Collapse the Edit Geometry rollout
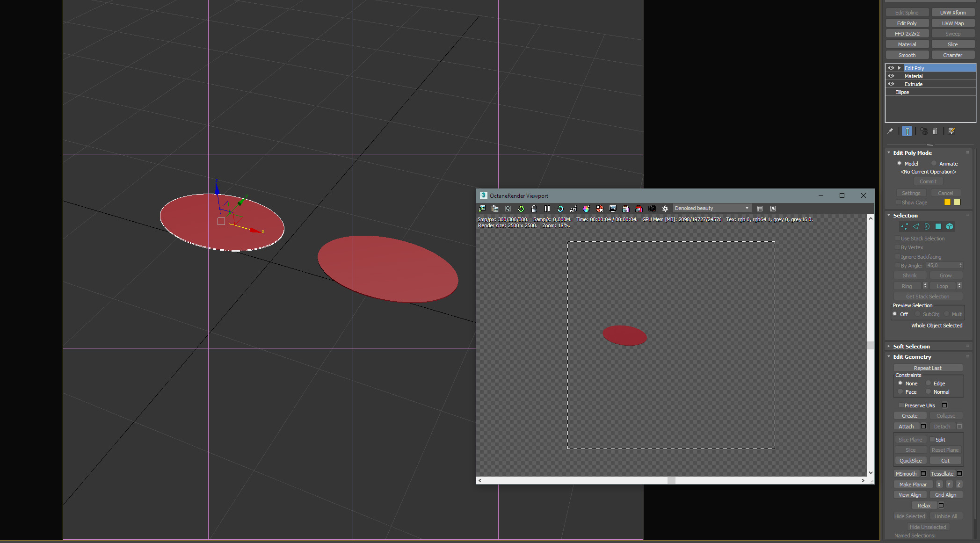The height and width of the screenshot is (543, 980). (912, 357)
